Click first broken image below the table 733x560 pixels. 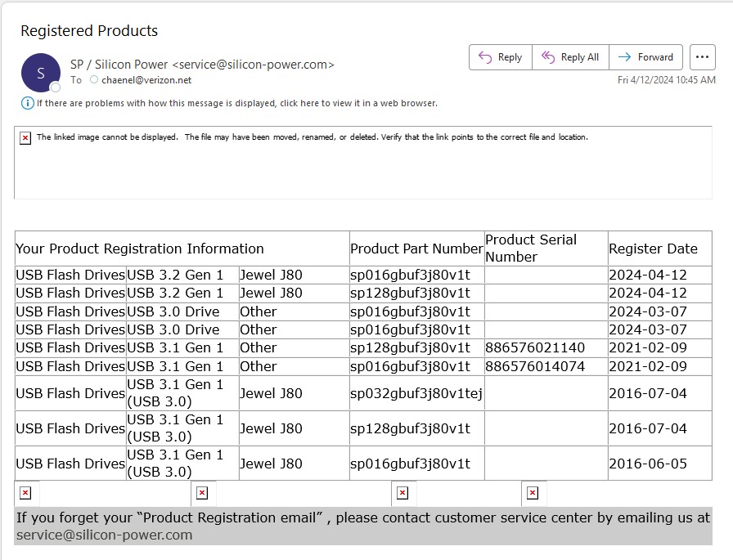coord(25,493)
